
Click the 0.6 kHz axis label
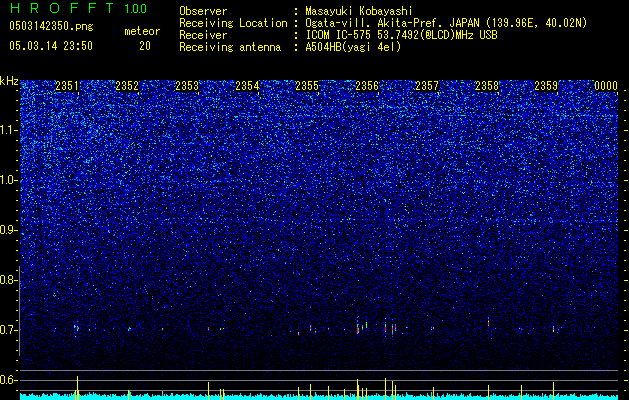pyautogui.click(x=7, y=380)
